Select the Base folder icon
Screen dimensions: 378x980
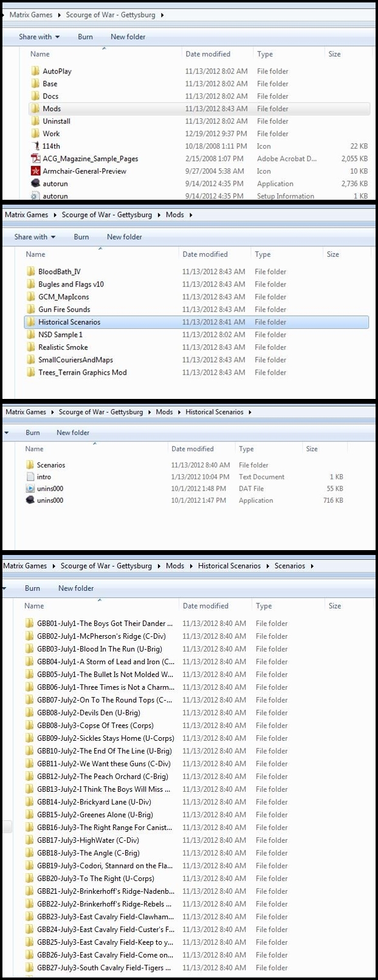[x=35, y=84]
